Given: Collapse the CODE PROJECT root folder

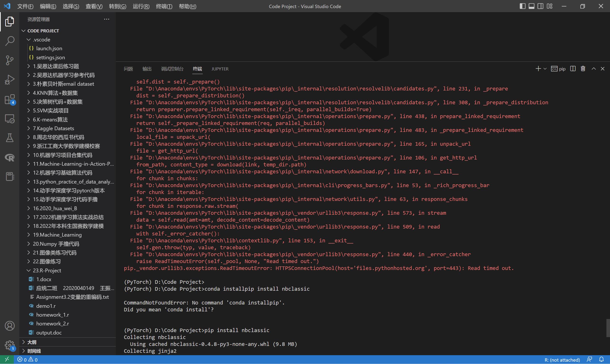Looking at the screenshot, I should coord(67,31).
